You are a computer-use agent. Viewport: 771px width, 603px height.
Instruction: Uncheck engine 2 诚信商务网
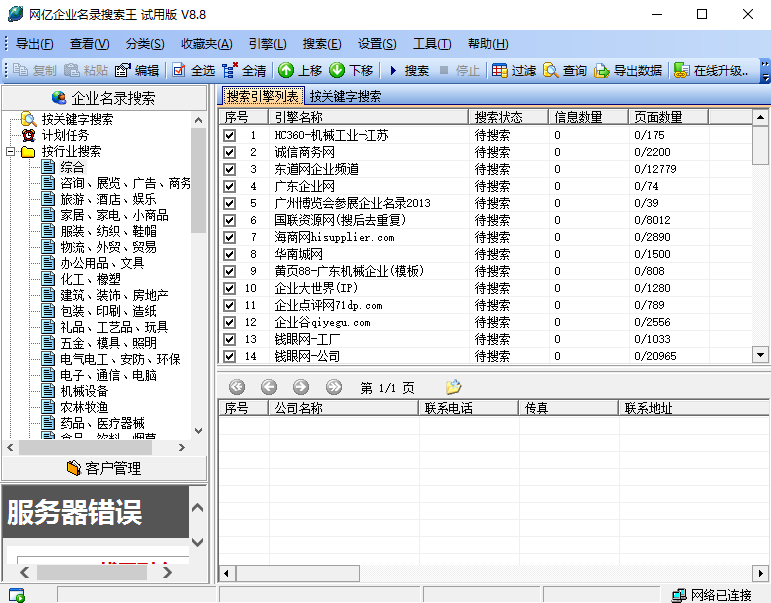[230, 152]
